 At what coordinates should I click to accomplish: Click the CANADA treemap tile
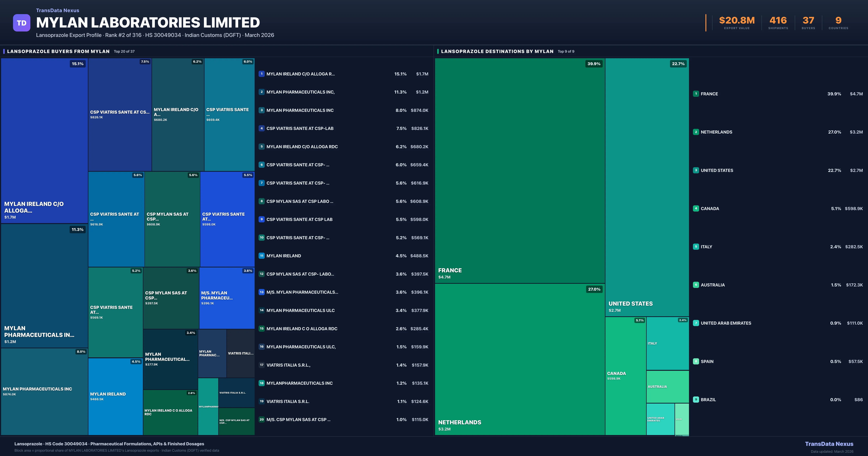(625, 376)
